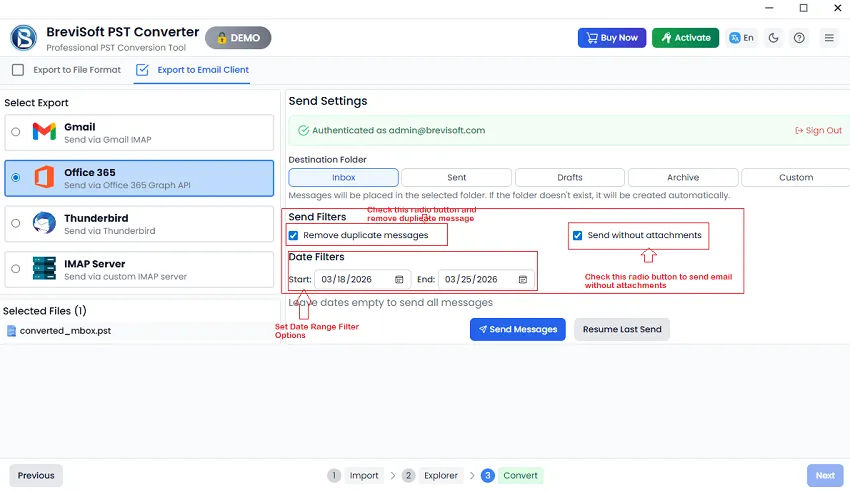Image resolution: width=850 pixels, height=492 pixels.
Task: Minimize the application window
Action: click(x=769, y=8)
